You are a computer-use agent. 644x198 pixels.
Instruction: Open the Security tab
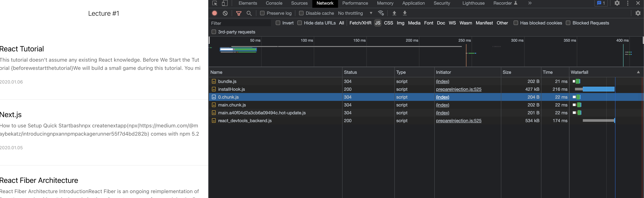tap(442, 3)
